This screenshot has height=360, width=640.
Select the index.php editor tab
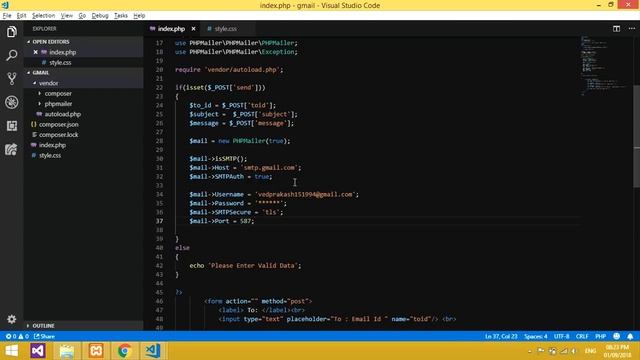point(171,29)
